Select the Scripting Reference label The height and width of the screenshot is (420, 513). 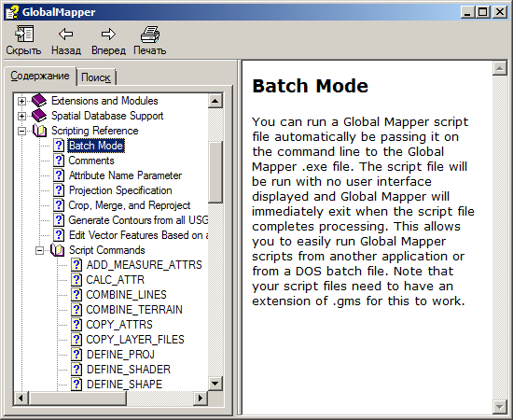pyautogui.click(x=95, y=131)
